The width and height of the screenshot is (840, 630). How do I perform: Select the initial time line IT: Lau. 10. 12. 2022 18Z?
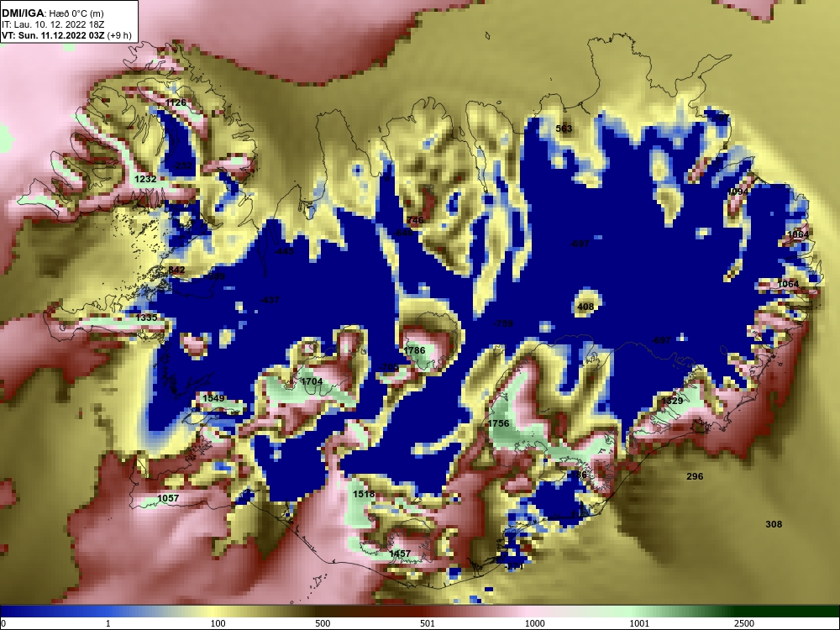click(x=52, y=24)
